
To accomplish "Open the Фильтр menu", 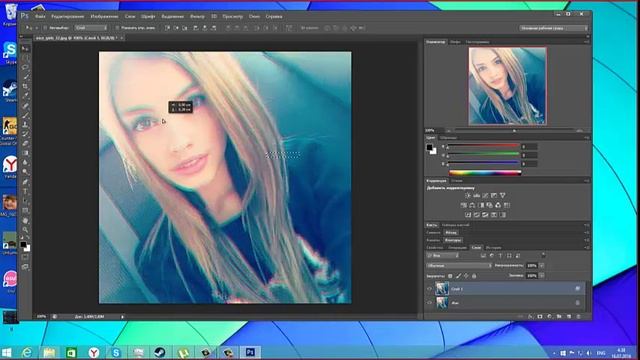I will 197,16.
